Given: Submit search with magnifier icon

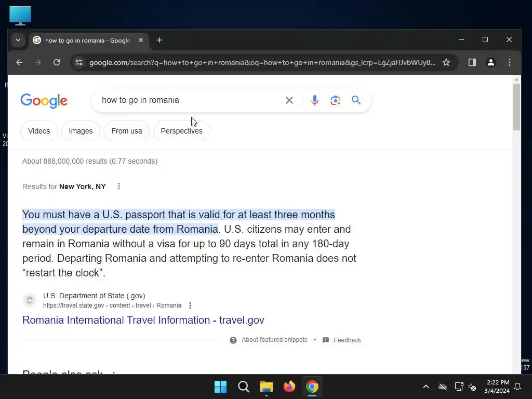Looking at the screenshot, I should pyautogui.click(x=356, y=100).
